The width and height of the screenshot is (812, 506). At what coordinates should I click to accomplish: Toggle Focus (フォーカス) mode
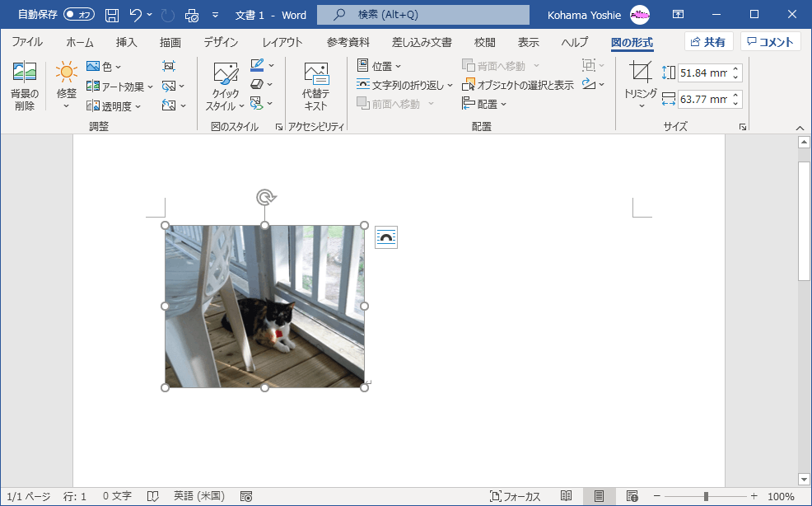coord(515,497)
